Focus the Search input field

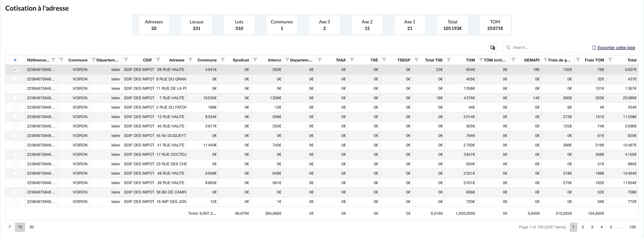(548, 47)
